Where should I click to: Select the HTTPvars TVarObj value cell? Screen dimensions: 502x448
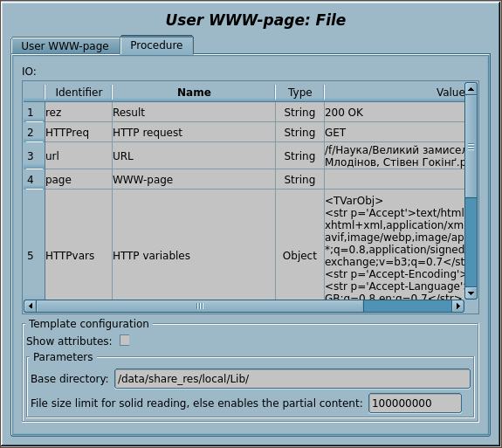coord(395,245)
